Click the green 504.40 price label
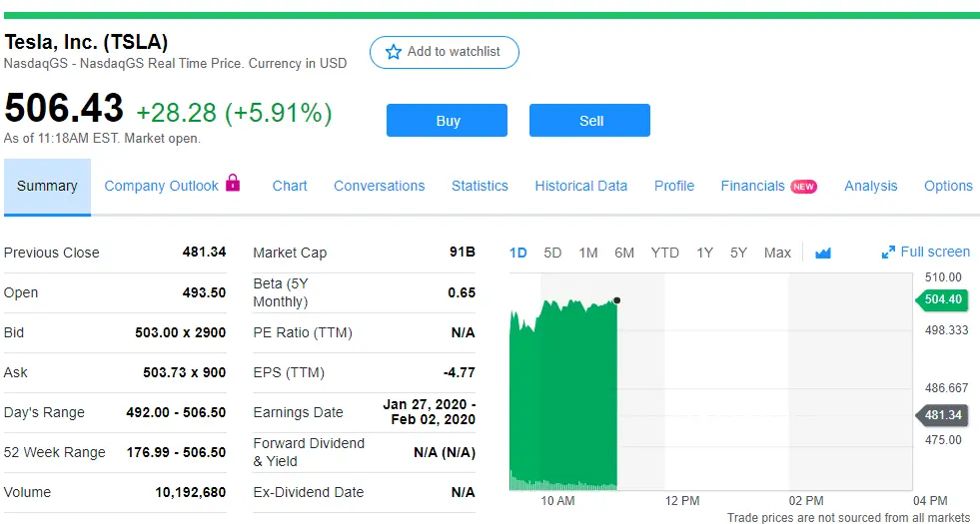 tap(941, 299)
